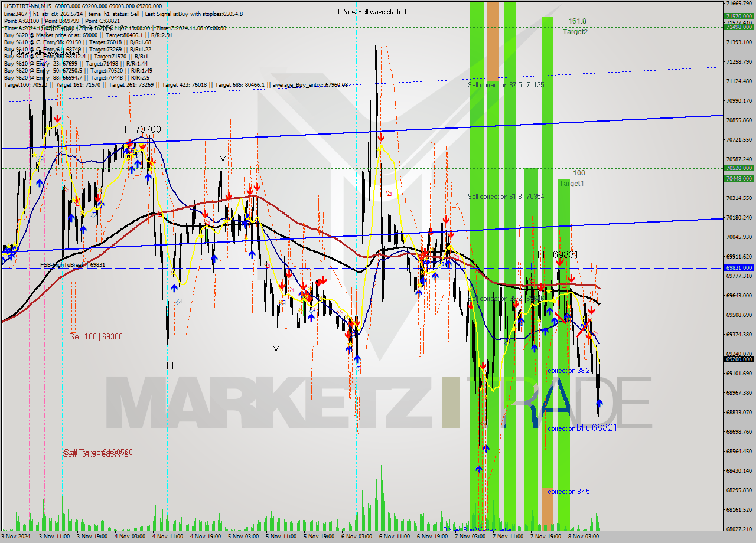Viewport: 756px width, 543px height.
Task: Select the 'V' wave label
Action: point(276,348)
